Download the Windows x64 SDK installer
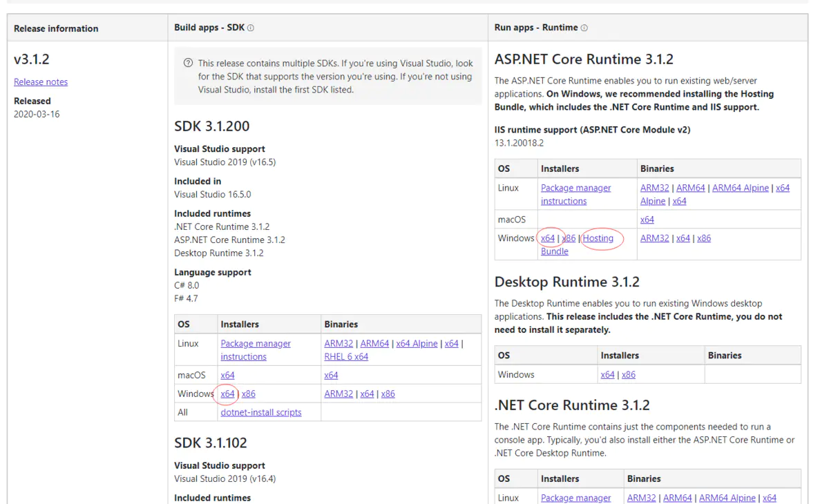The image size is (829, 504). click(x=228, y=394)
